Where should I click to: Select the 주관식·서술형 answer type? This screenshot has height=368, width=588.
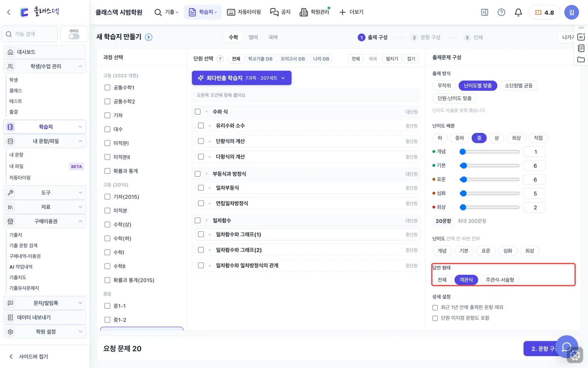500,280
